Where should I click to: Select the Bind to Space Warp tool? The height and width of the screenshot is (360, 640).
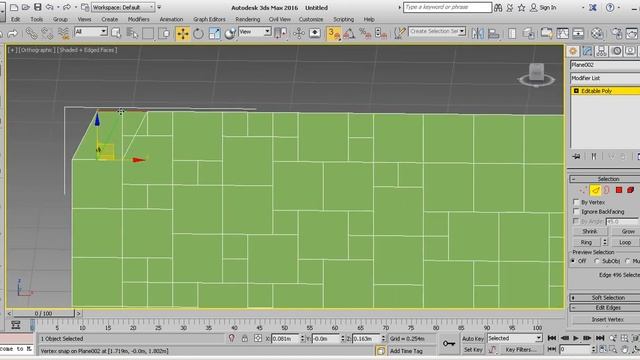point(63,33)
